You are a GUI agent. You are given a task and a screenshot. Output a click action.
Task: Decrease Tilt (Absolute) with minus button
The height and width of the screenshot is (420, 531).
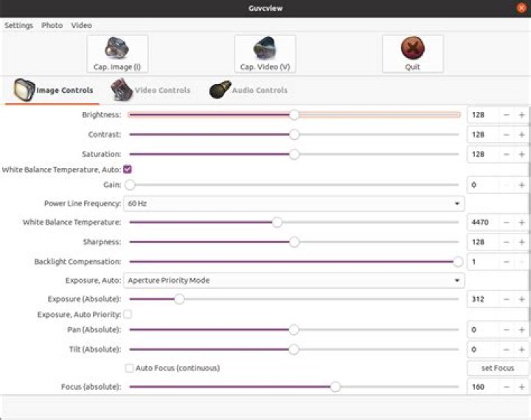(x=506, y=349)
